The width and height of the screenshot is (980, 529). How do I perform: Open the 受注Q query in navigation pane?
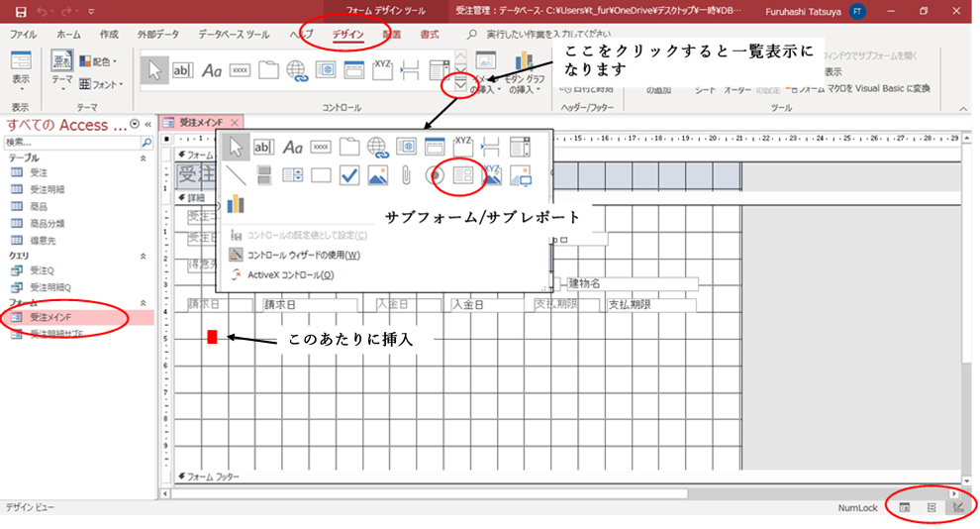[41, 270]
